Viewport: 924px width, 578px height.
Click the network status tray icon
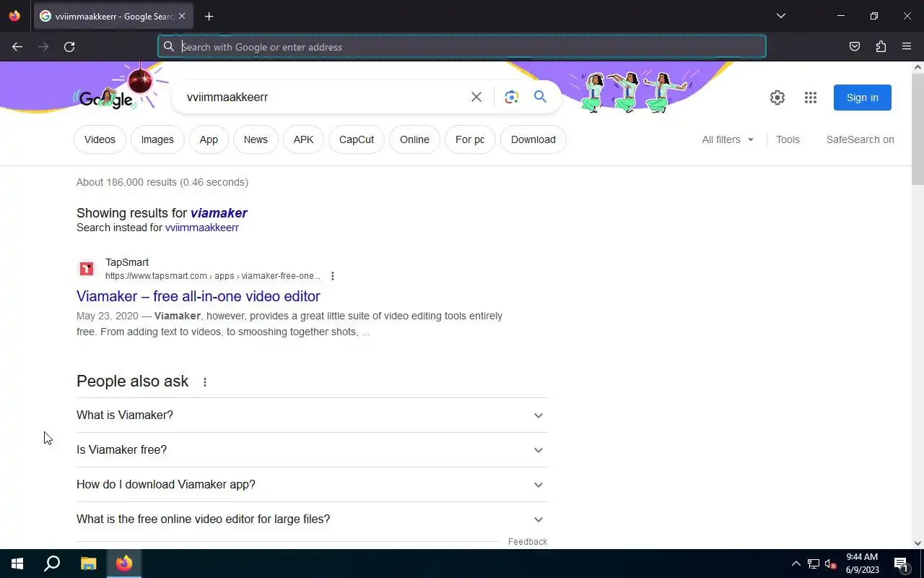click(814, 564)
